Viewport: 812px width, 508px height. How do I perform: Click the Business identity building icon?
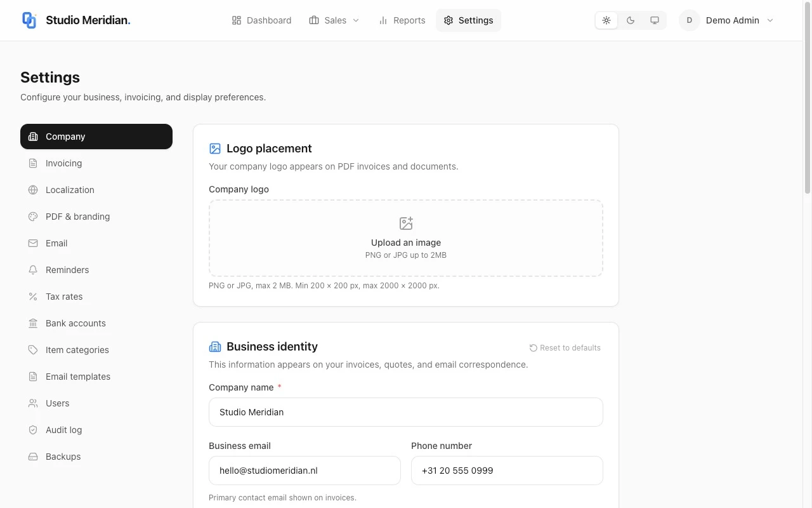pyautogui.click(x=215, y=347)
